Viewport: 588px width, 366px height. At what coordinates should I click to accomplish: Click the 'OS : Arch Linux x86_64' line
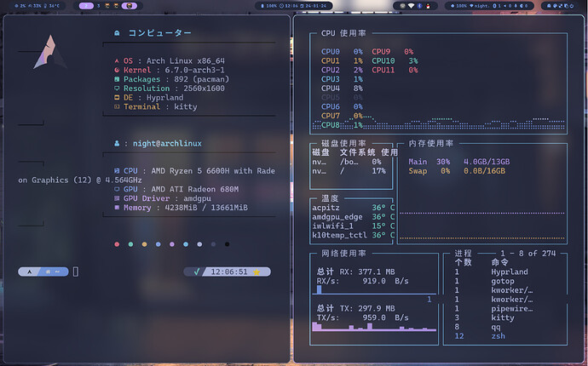(170, 60)
